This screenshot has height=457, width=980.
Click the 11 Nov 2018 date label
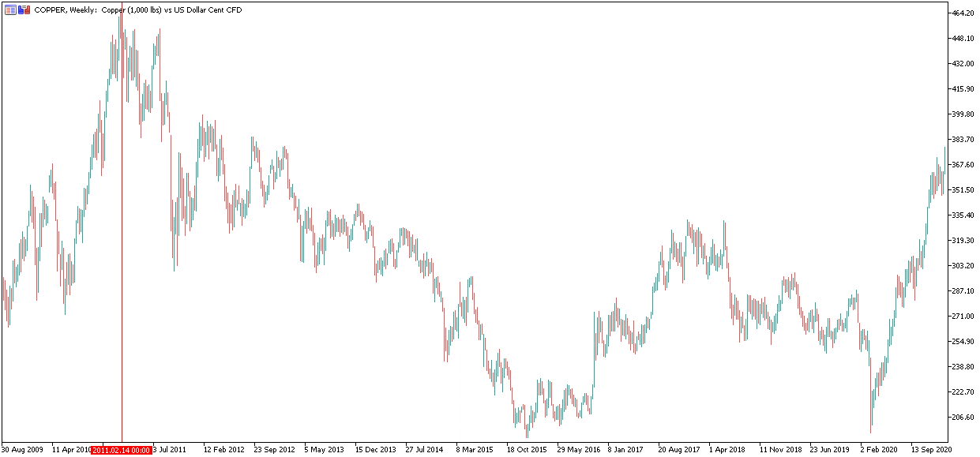coord(780,450)
